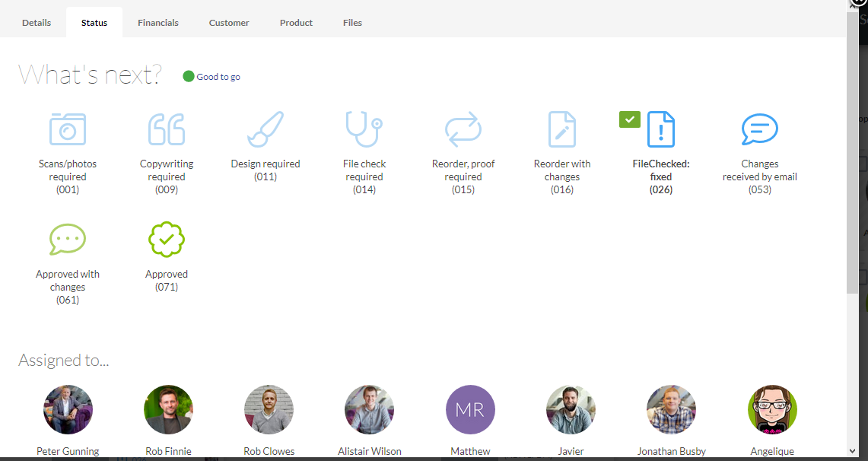This screenshot has width=868, height=461.
Task: Click the Javier name text
Action: pyautogui.click(x=571, y=451)
